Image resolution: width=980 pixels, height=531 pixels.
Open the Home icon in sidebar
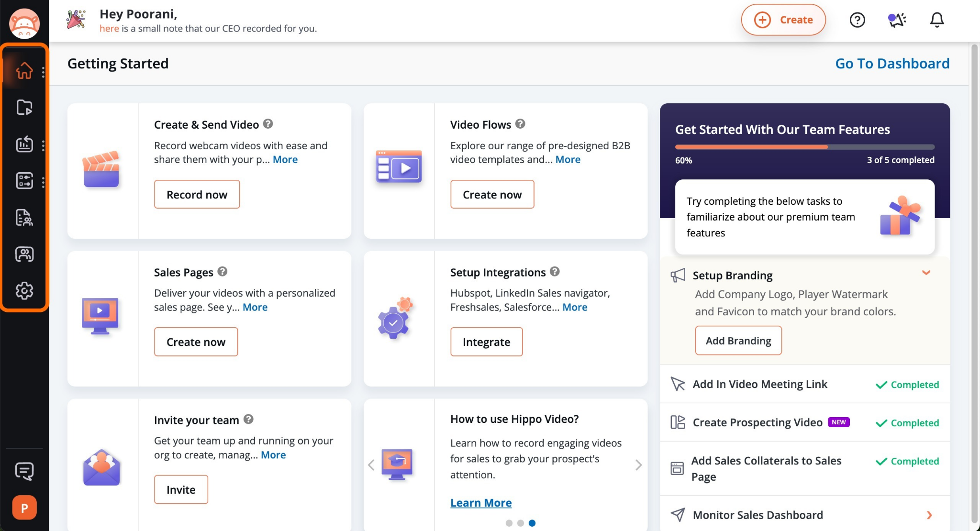(x=24, y=71)
